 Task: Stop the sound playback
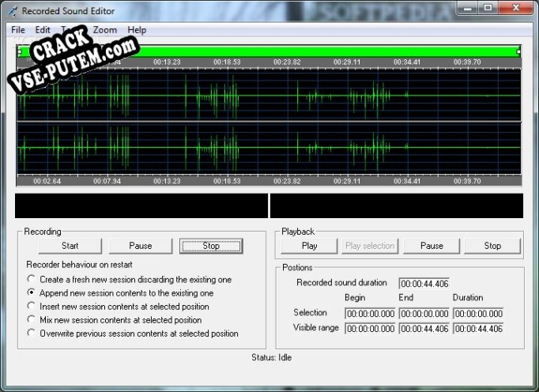pyautogui.click(x=492, y=246)
